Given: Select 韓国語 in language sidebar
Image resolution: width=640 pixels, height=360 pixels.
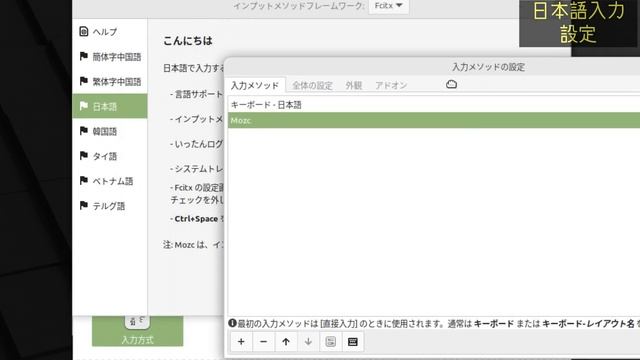Looking at the screenshot, I should point(110,131).
